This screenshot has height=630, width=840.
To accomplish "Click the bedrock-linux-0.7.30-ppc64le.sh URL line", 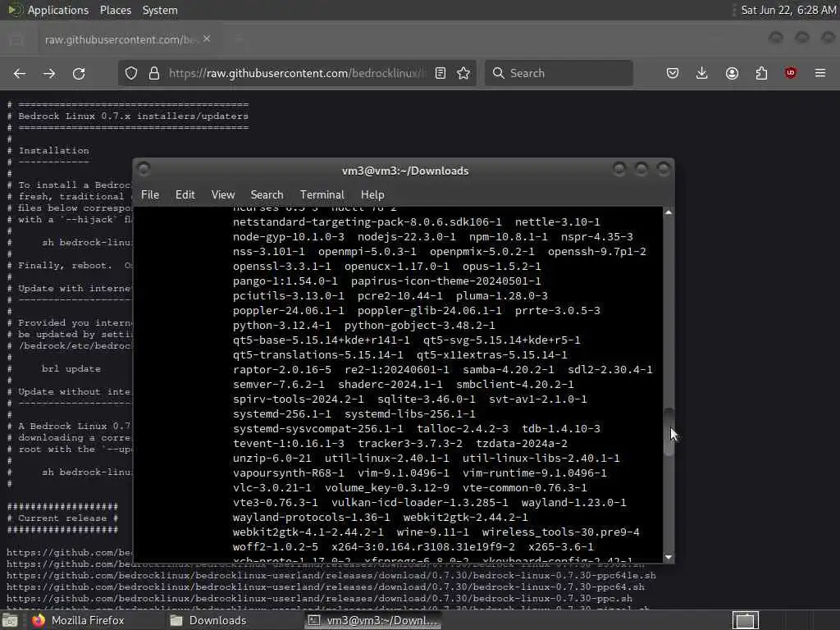I will coord(331,575).
